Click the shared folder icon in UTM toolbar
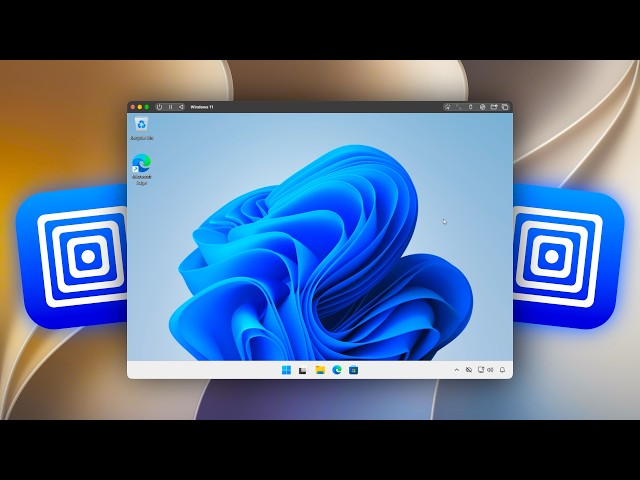640x480 pixels. (x=493, y=107)
